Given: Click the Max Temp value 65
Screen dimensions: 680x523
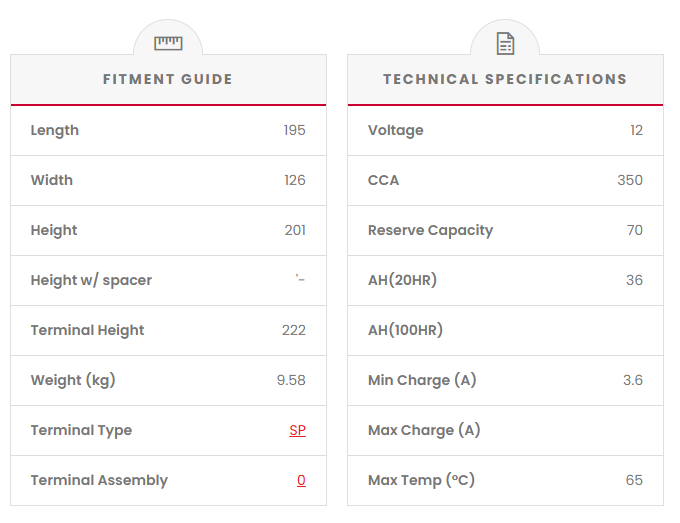Looking at the screenshot, I should [x=634, y=480].
